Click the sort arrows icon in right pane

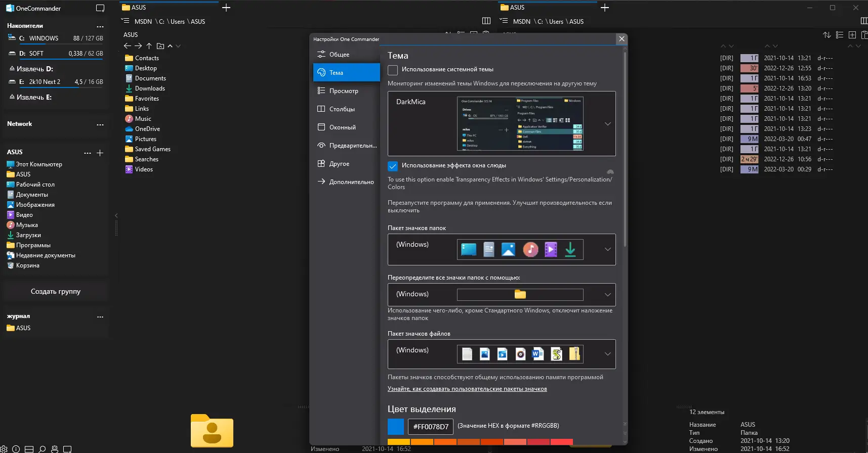pyautogui.click(x=826, y=35)
